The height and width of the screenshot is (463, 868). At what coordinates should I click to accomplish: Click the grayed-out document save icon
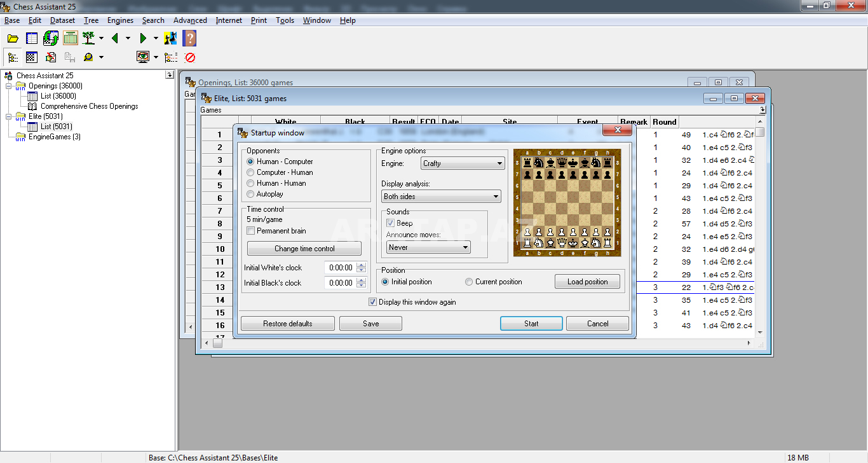(x=70, y=57)
